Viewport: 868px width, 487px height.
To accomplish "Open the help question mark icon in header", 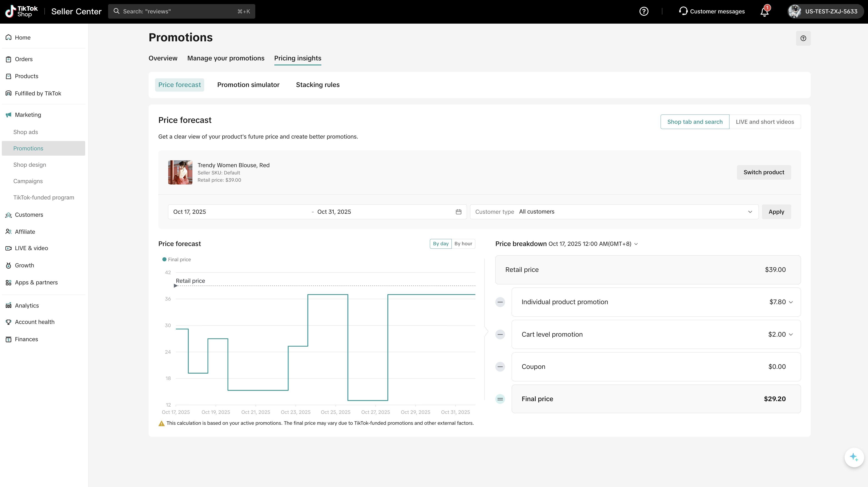I will [644, 11].
